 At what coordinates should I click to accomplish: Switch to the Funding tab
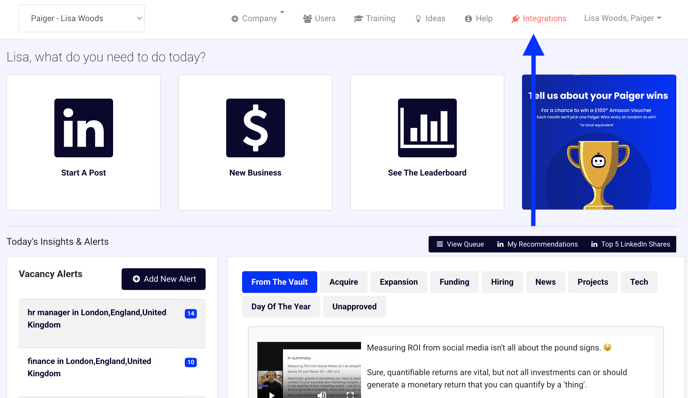coord(454,282)
